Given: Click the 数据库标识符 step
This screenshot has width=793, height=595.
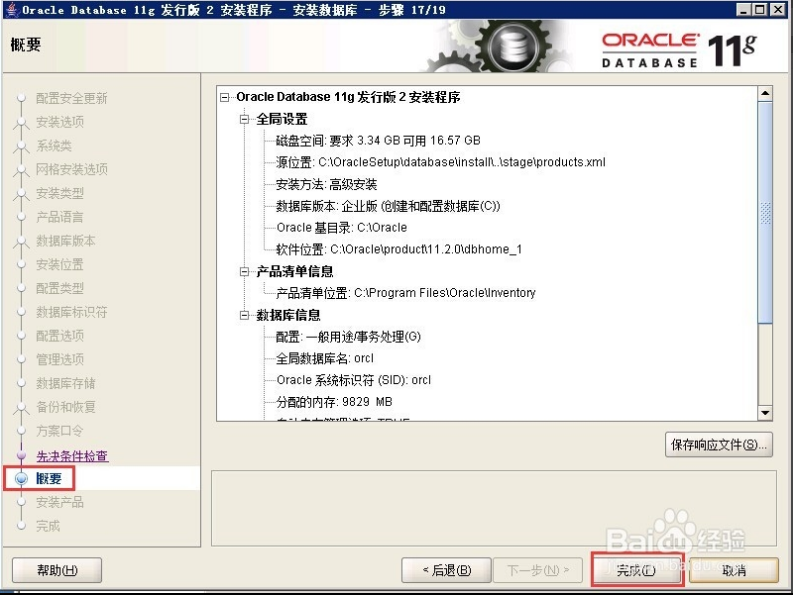Looking at the screenshot, I should click(71, 312).
